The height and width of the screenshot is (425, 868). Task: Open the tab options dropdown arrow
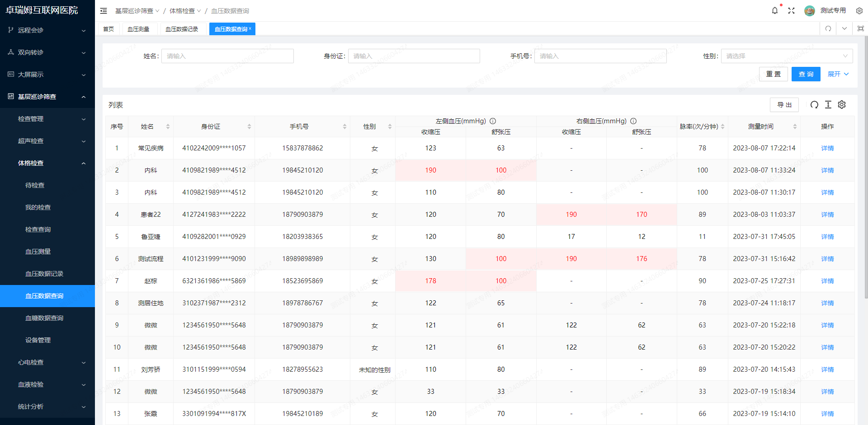tap(844, 28)
